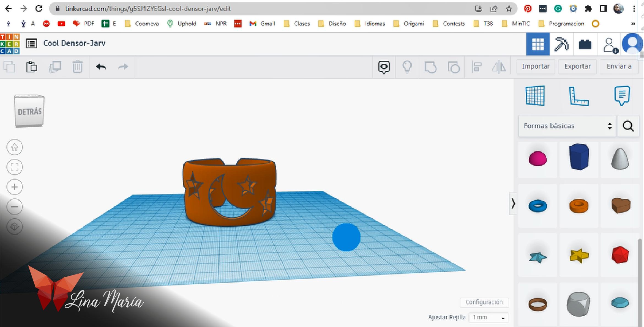Expand the Formas básicas dropdown menu

569,125
